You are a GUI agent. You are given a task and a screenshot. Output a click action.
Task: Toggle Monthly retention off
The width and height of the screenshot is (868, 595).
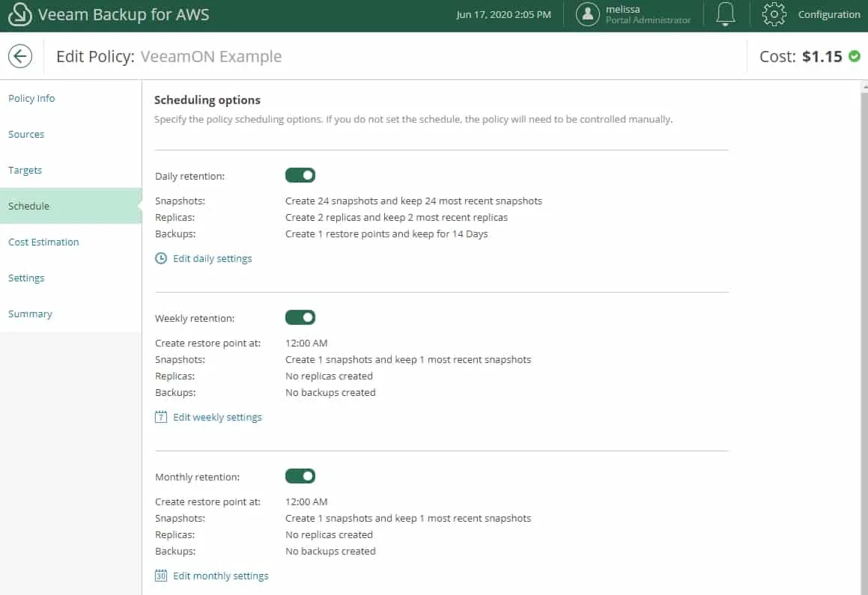pos(300,476)
